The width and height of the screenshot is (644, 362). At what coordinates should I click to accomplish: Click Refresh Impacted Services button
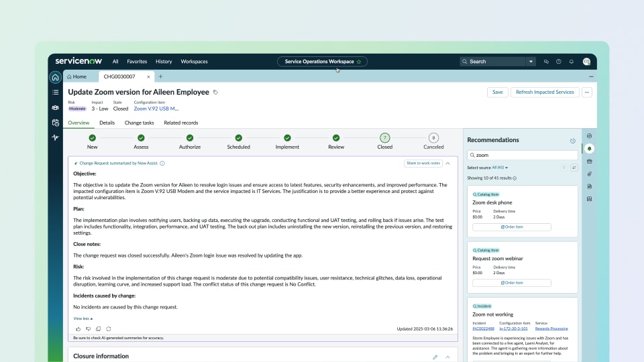[545, 92]
